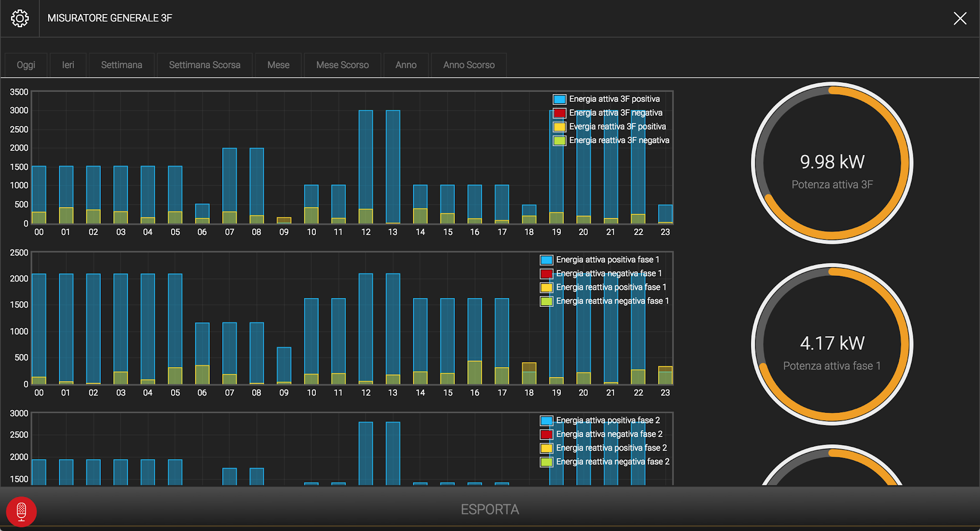Click the hour 00 bar in the fase 1 chart

tap(39, 329)
